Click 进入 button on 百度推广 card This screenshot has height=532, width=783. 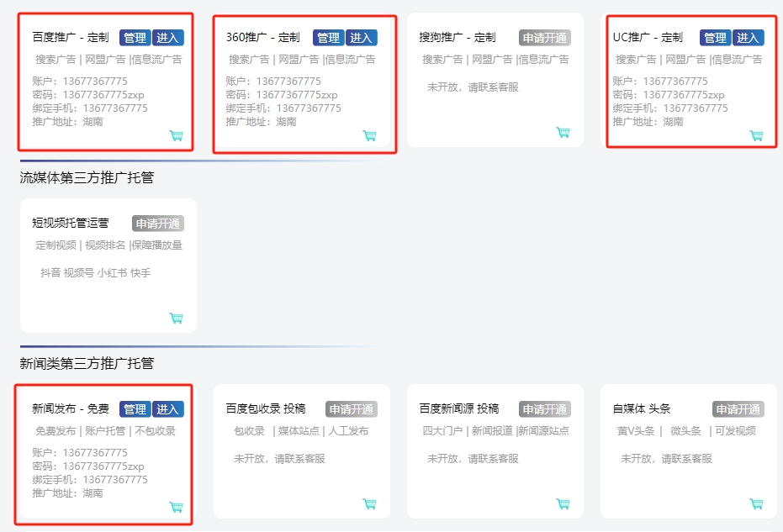point(168,38)
